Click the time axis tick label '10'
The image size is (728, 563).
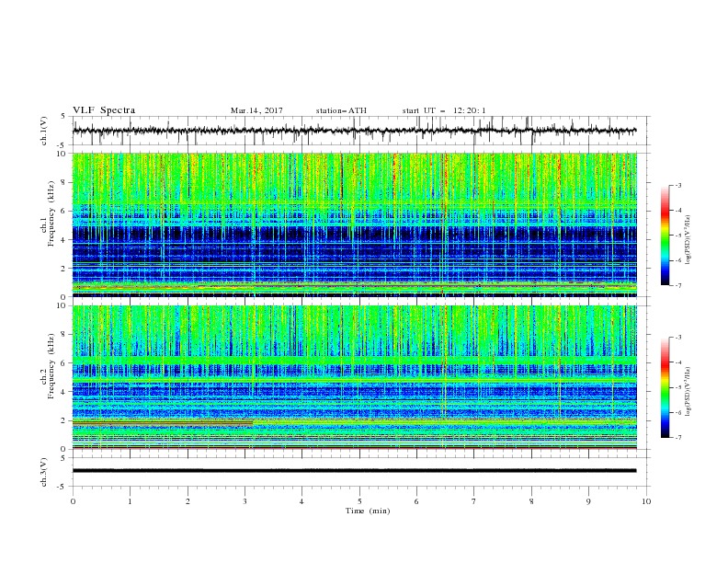[x=646, y=501]
